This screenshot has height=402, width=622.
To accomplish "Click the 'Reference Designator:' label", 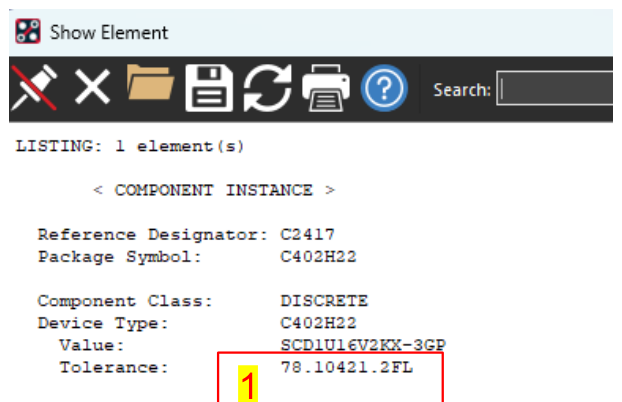I will [153, 235].
